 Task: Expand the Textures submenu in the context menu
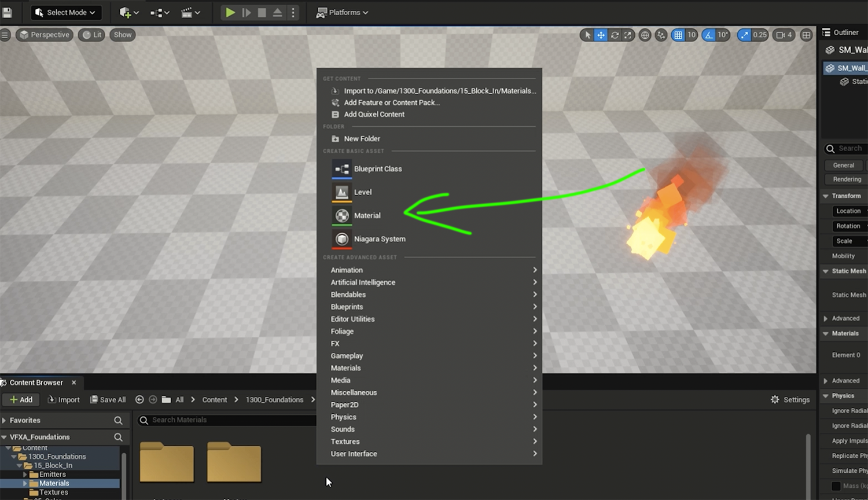pyautogui.click(x=429, y=442)
